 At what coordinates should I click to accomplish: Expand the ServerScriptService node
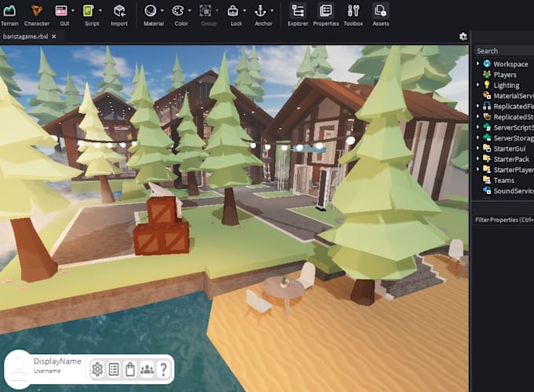coord(477,127)
